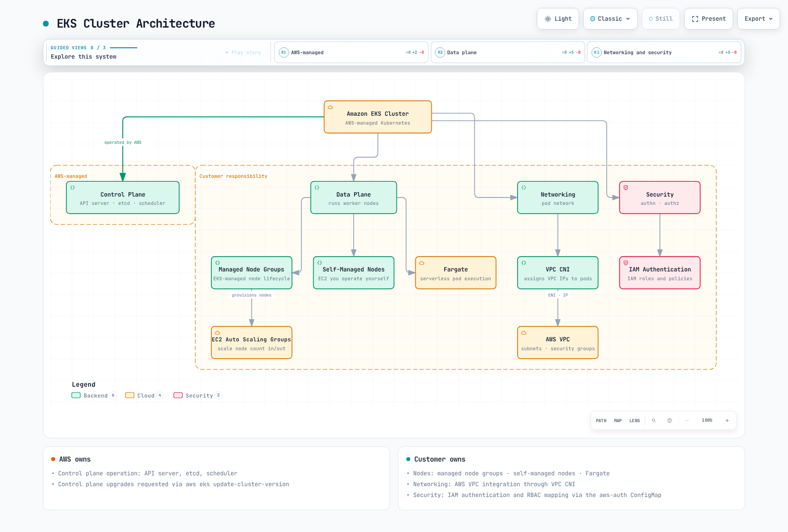The image size is (788, 532).
Task: Click the 'operated by AWS' edge label
Action: coord(123,142)
